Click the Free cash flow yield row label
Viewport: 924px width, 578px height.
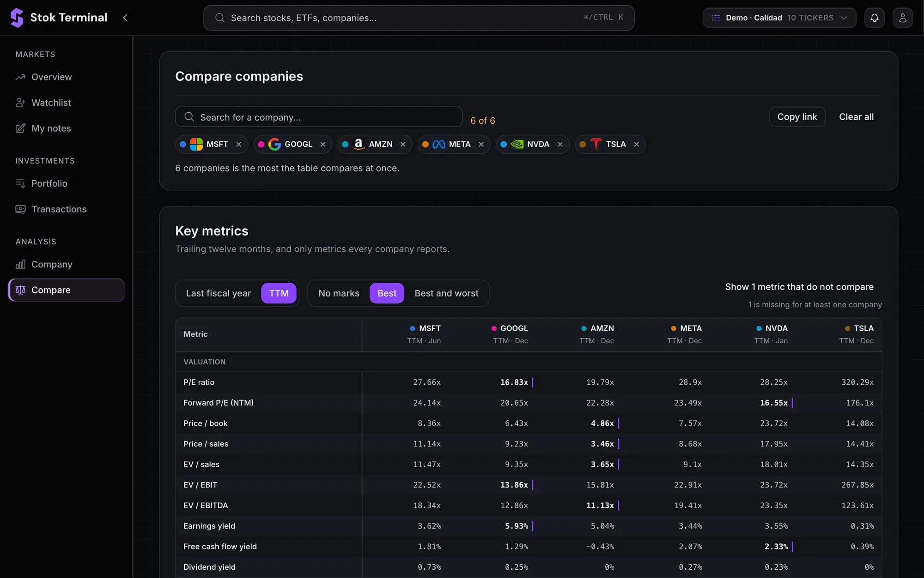click(x=220, y=547)
